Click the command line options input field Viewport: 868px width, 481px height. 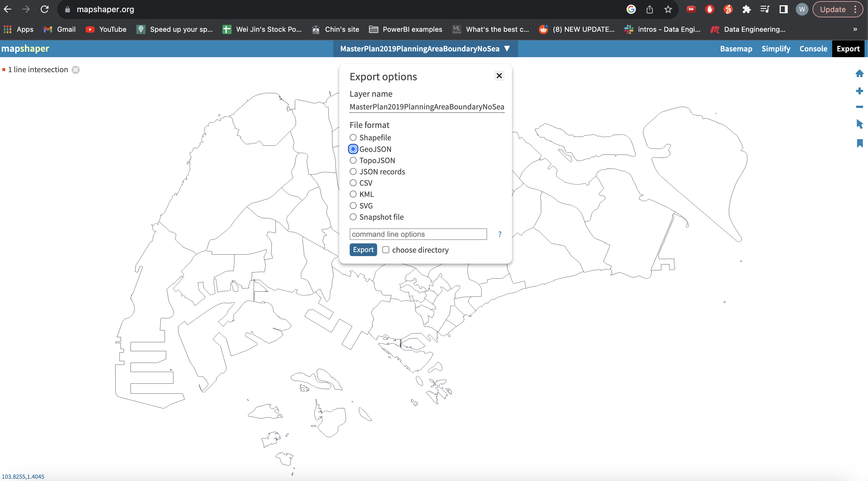(x=419, y=234)
